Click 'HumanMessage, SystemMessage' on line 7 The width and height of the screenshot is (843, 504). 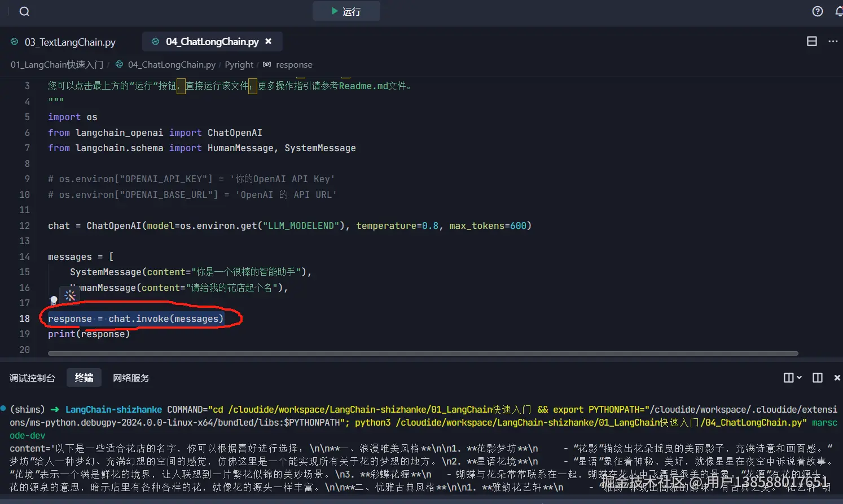282,148
